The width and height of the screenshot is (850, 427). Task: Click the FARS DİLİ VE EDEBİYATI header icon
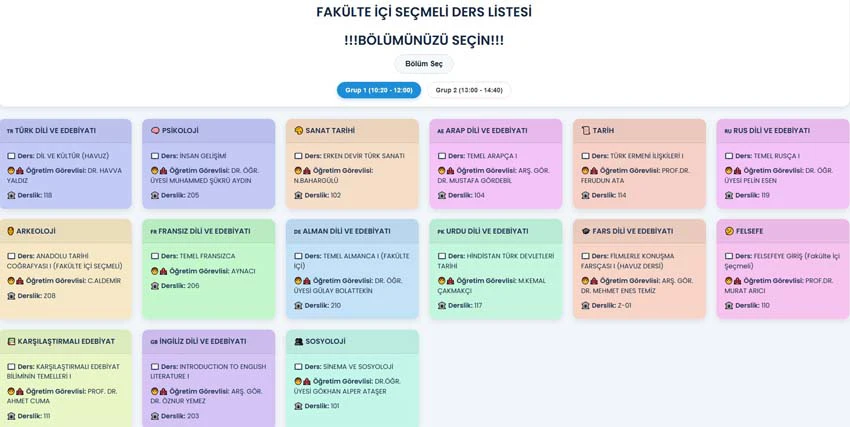585,231
